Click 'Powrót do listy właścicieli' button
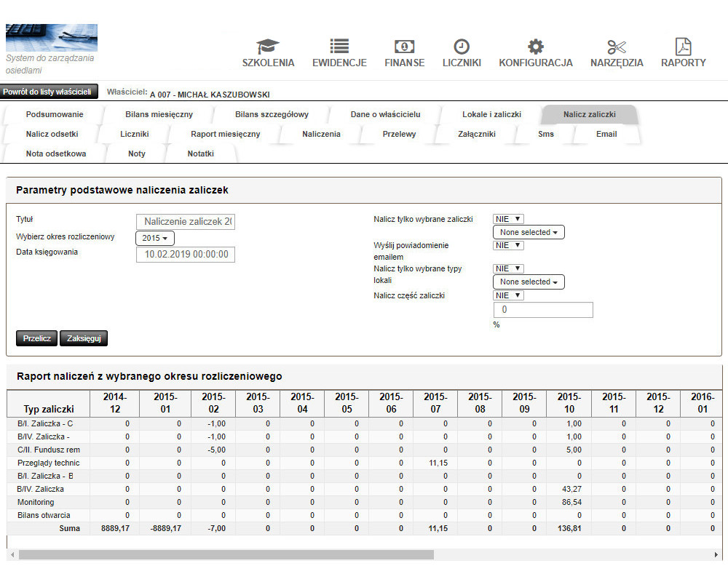The image size is (728, 582). click(49, 92)
